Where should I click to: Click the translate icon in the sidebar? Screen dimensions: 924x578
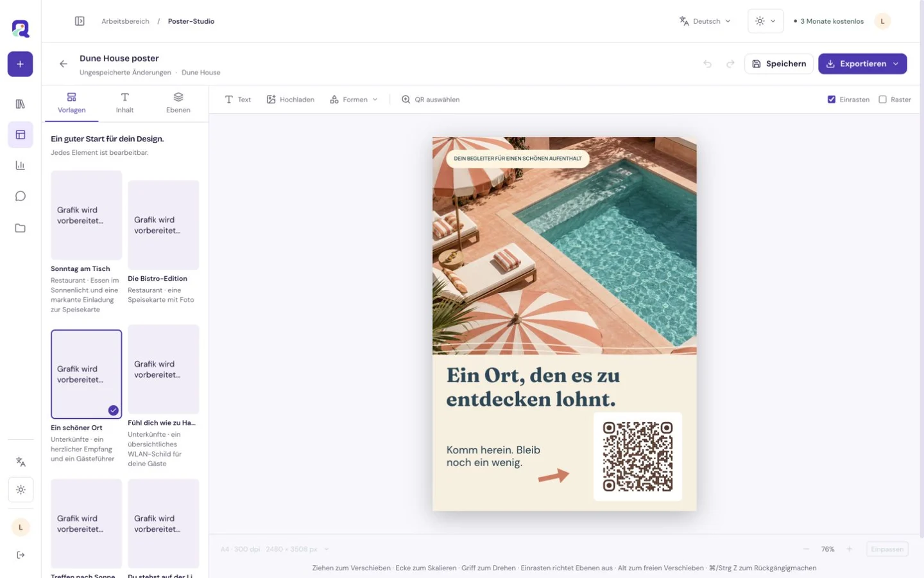coord(21,462)
